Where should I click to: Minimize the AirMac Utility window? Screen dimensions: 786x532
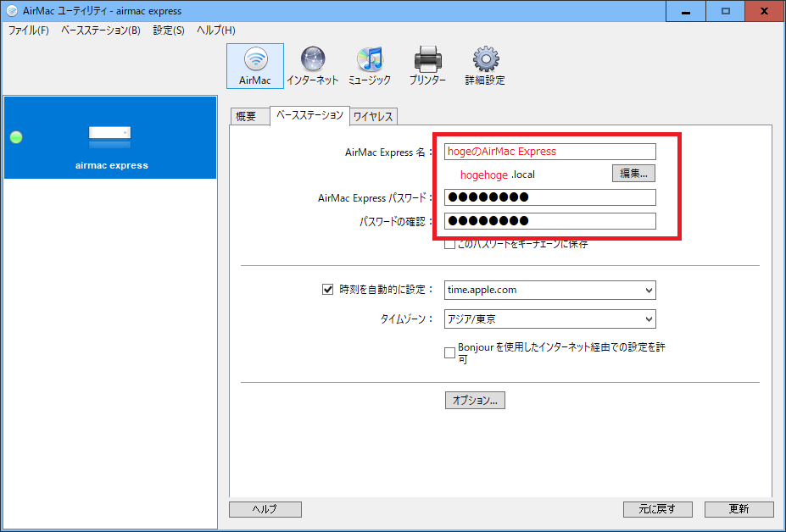click(x=686, y=11)
